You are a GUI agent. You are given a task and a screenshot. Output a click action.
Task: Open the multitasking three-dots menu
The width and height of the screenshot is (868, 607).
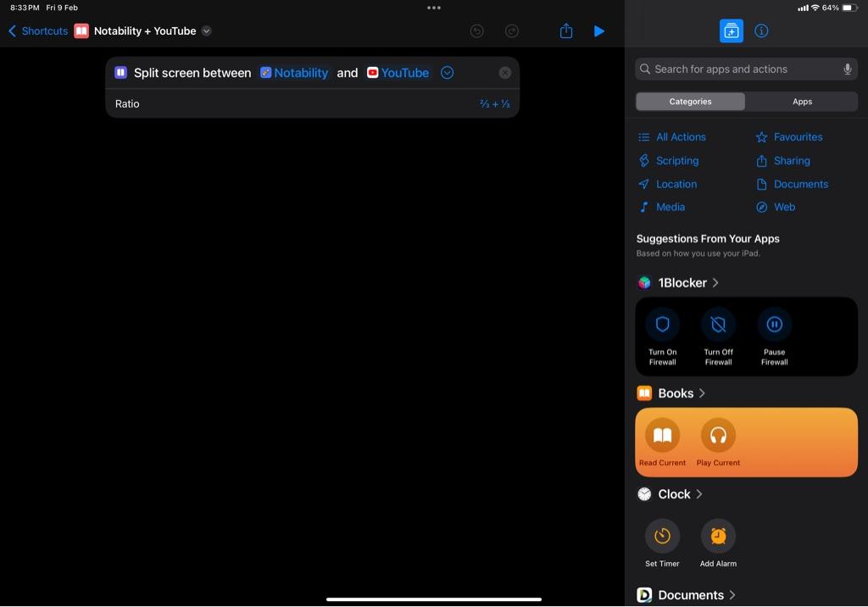pyautogui.click(x=434, y=8)
